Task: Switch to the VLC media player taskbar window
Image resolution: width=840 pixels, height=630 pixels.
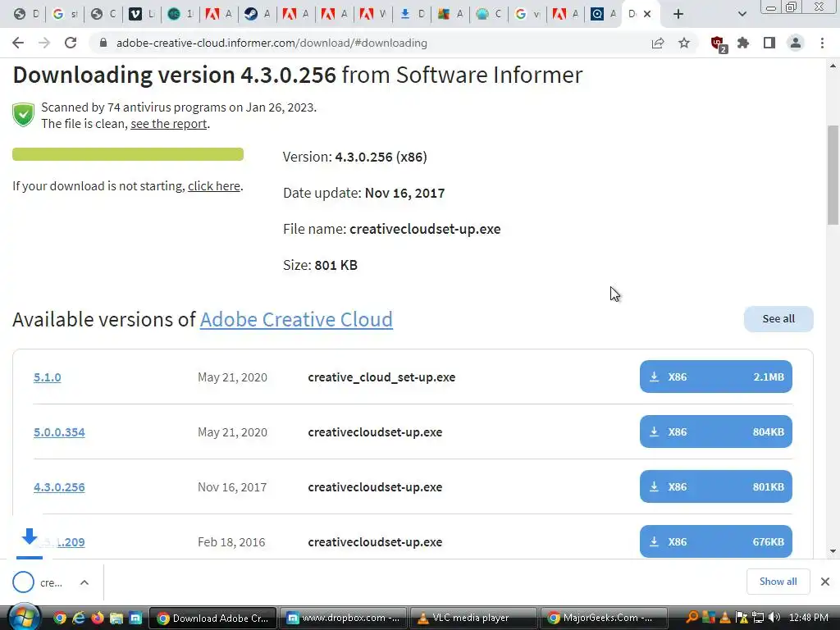Action: [473, 619]
